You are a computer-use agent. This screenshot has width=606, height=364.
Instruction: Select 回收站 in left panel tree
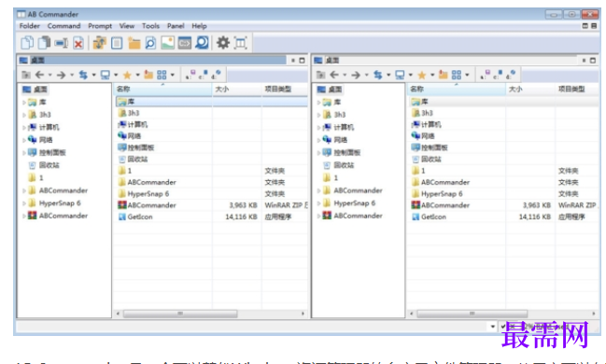pos(45,165)
